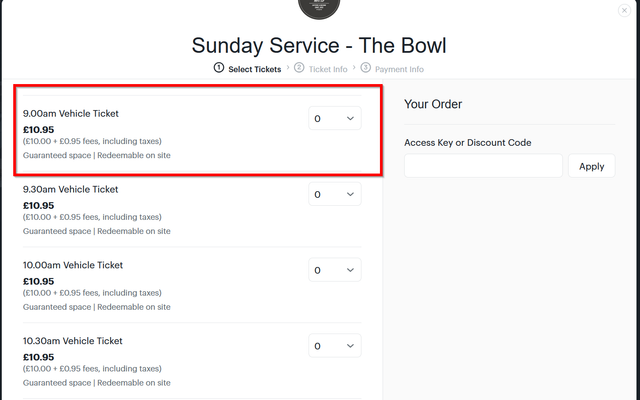Close the ticket selection dialog
Viewport: 640px width, 400px height.
624,10
